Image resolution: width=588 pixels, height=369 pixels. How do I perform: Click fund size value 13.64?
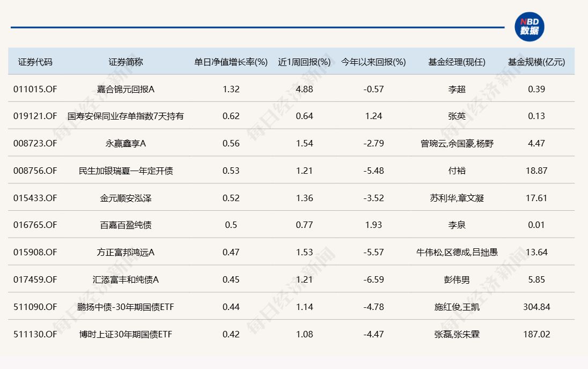pyautogui.click(x=536, y=253)
